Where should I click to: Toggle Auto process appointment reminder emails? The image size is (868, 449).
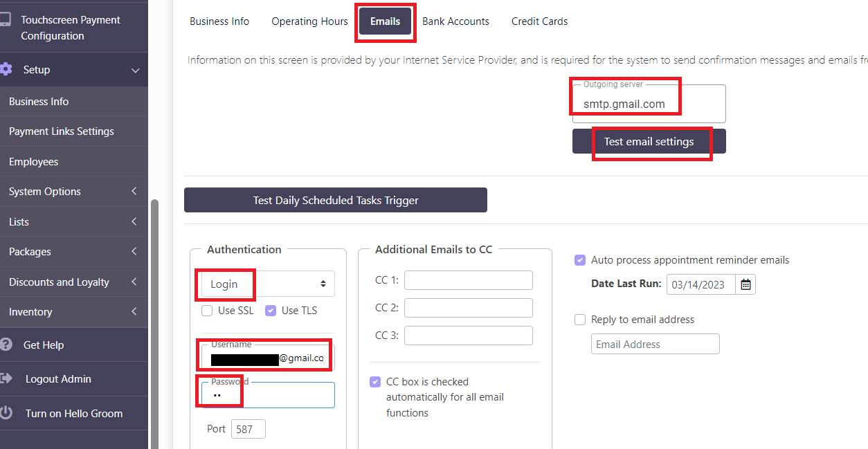point(580,260)
